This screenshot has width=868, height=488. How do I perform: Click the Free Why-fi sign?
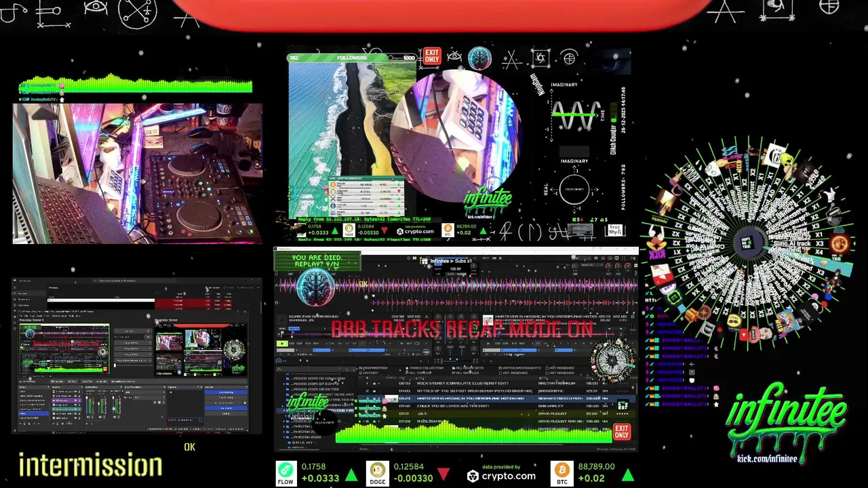pyautogui.click(x=615, y=230)
